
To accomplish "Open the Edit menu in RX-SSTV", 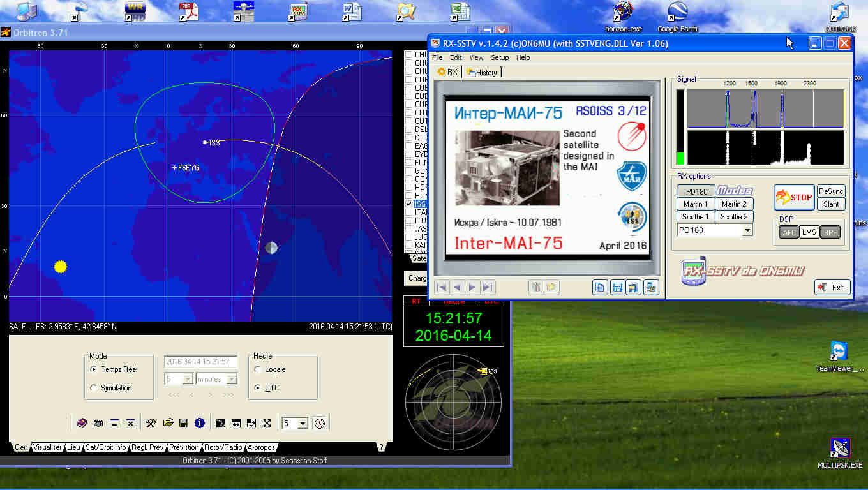I will [x=456, y=57].
